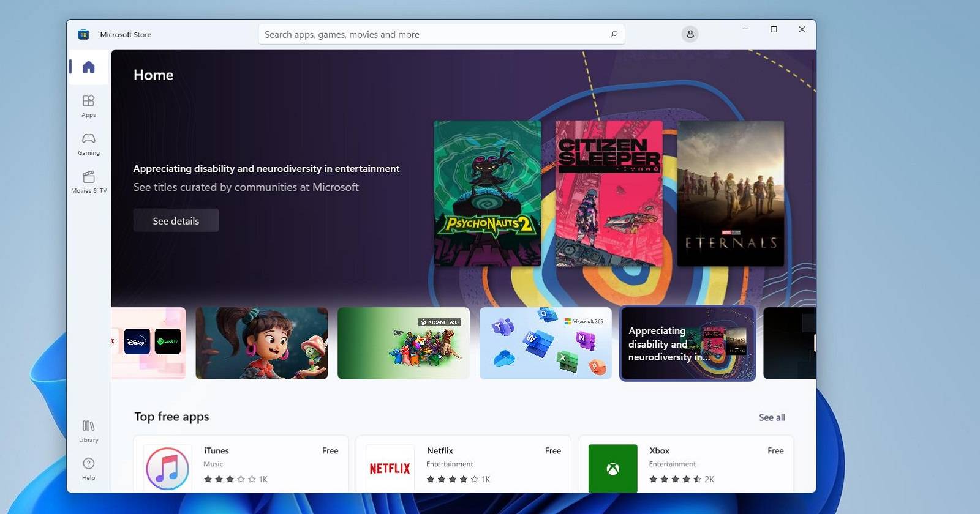Viewport: 980px width, 514px height.
Task: Select the Appreciating disability carousel card
Action: click(688, 343)
